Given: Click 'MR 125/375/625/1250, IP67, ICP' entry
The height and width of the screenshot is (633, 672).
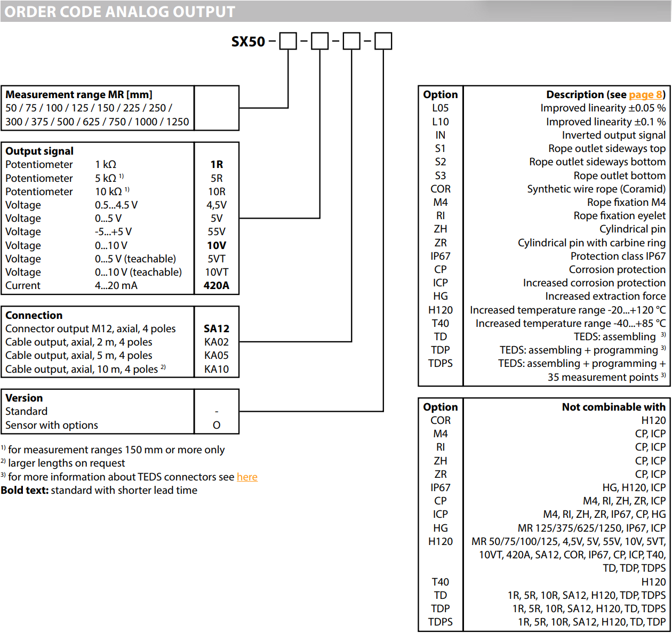Looking at the screenshot, I should pyautogui.click(x=592, y=528).
